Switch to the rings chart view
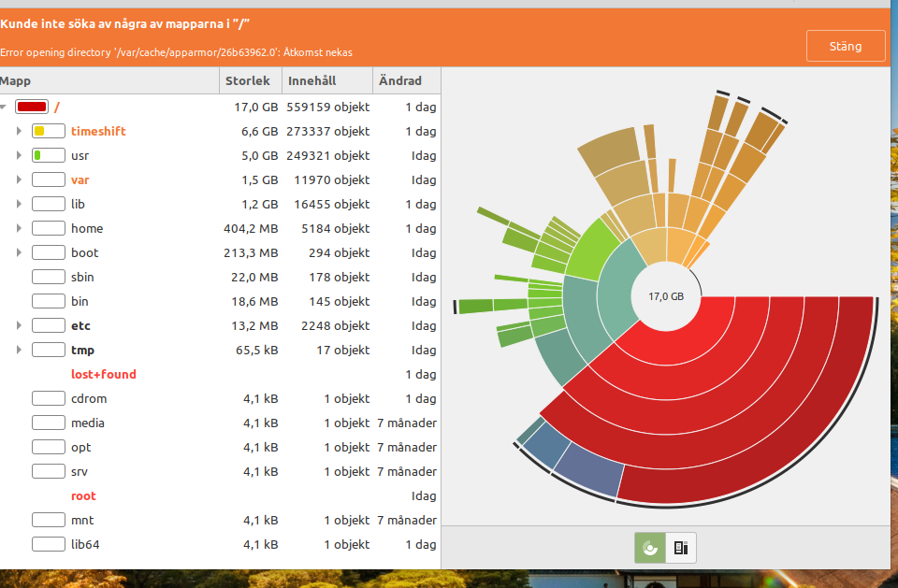Screen dimensions: 898x588 pyautogui.click(x=650, y=549)
